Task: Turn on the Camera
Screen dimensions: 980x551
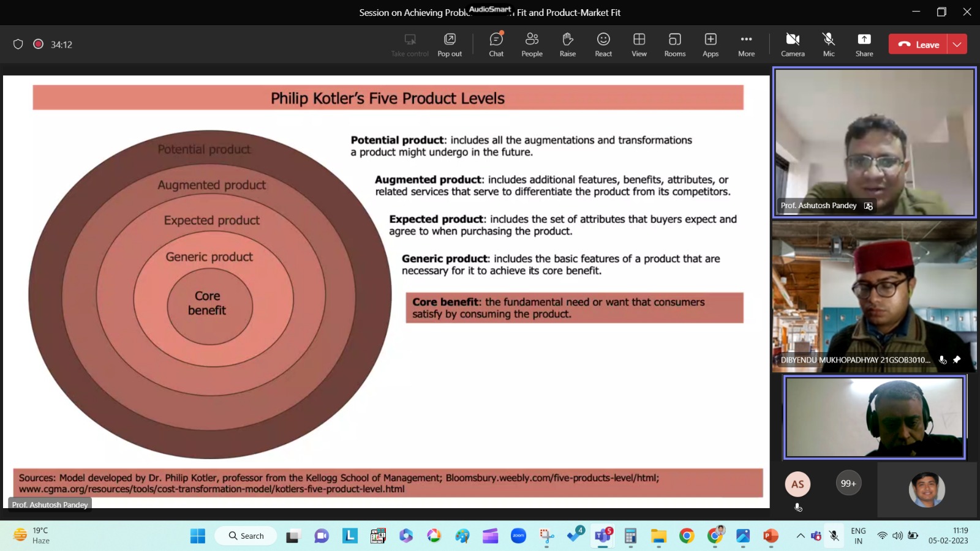Action: click(x=793, y=45)
